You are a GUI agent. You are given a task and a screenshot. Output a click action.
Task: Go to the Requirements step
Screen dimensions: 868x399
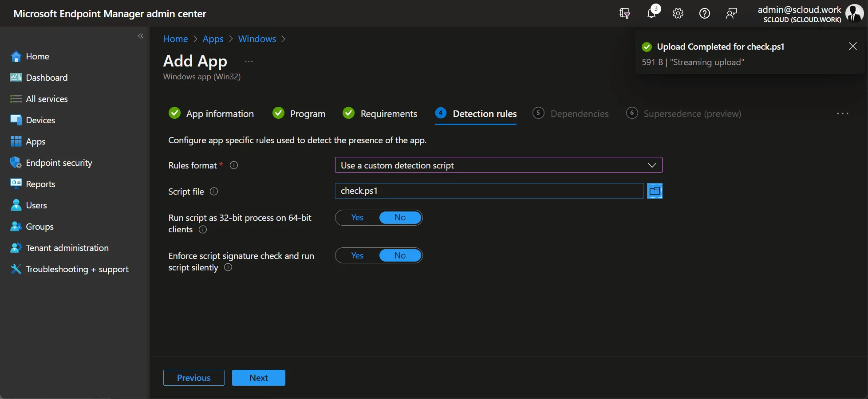[x=380, y=114]
